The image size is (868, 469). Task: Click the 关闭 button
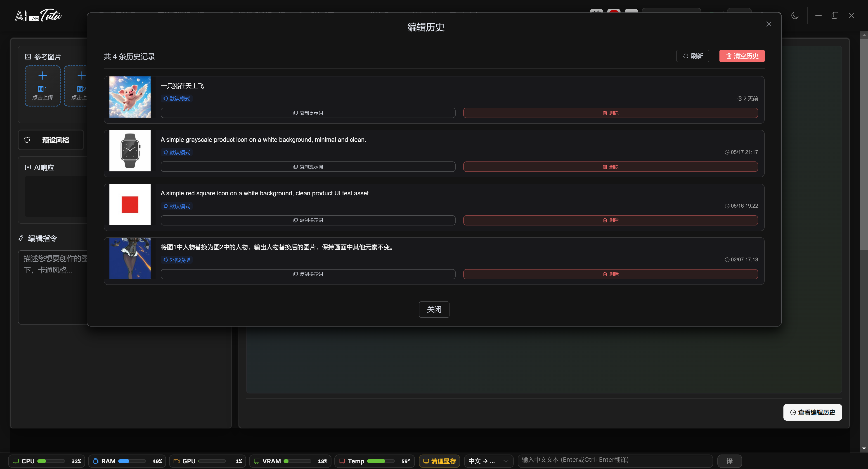434,309
